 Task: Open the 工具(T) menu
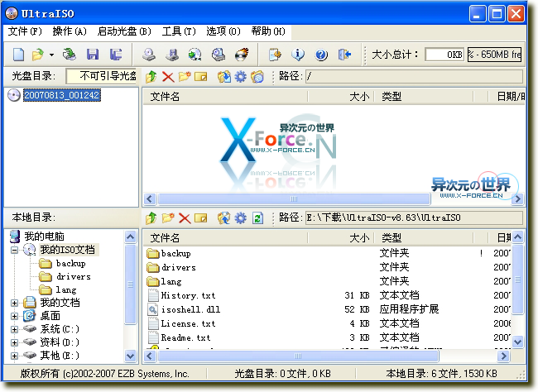(x=179, y=31)
